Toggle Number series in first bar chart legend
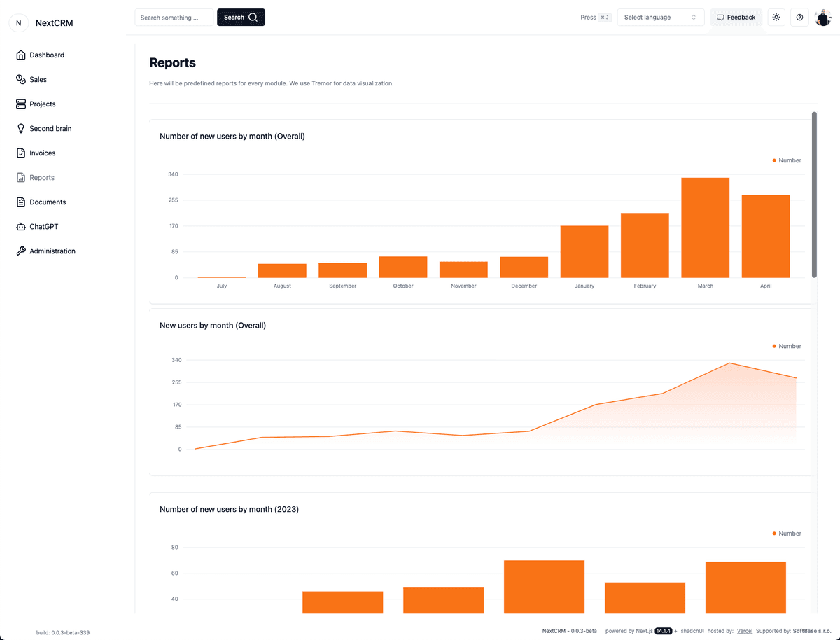Screen dimensions: 840x640 tap(787, 160)
